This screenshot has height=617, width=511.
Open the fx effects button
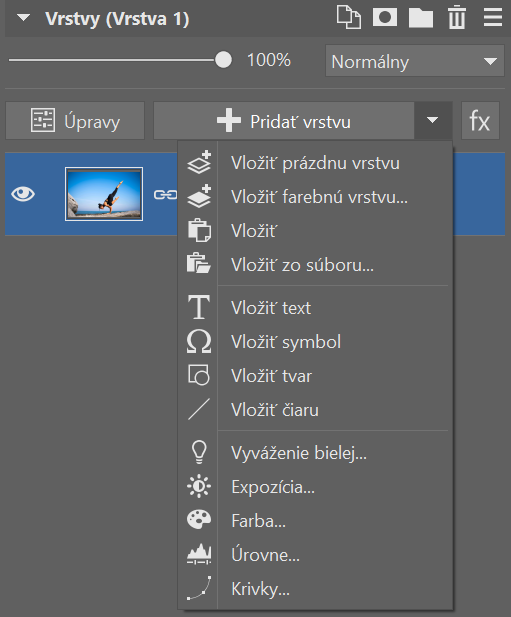480,121
